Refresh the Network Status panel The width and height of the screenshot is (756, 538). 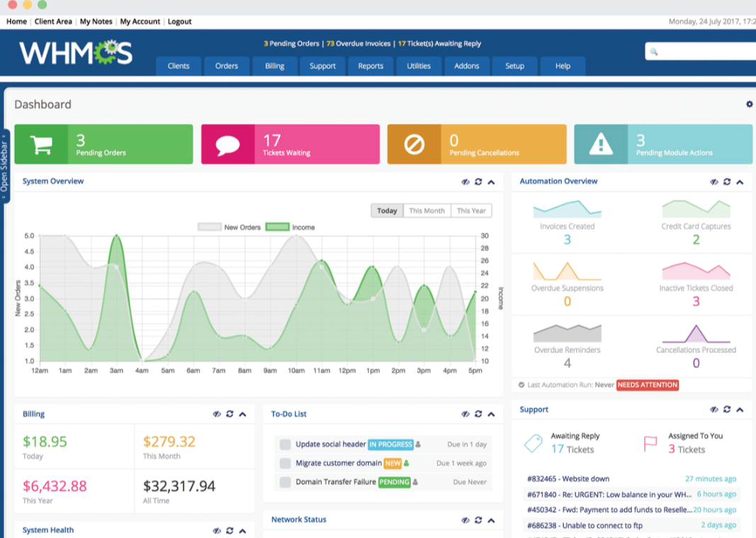click(478, 520)
